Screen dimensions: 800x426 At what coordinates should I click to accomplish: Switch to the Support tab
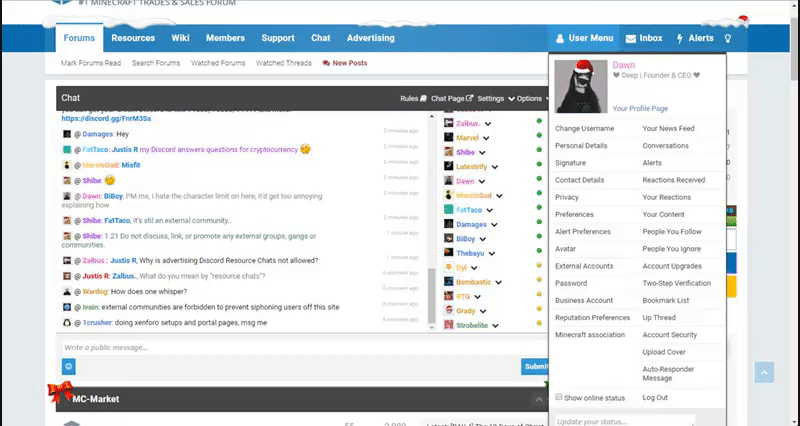[278, 38]
